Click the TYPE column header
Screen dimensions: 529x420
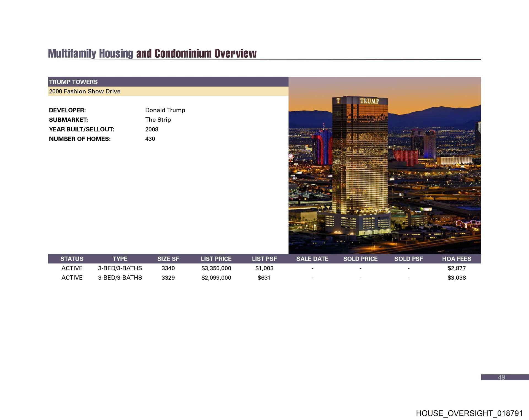(120, 259)
